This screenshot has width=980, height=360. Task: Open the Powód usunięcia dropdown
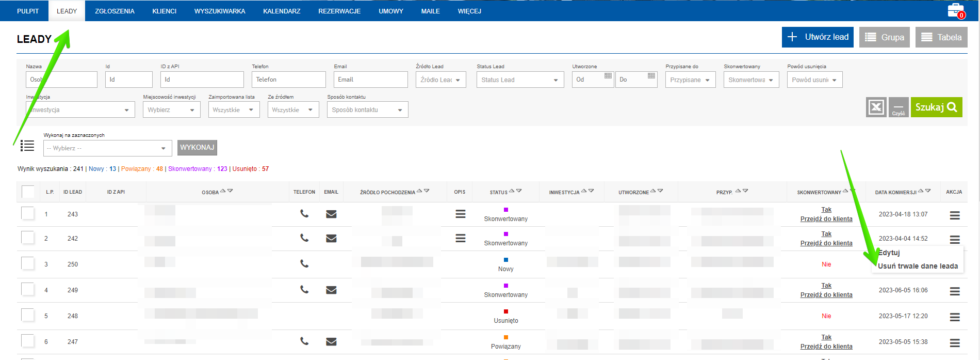[x=814, y=80]
